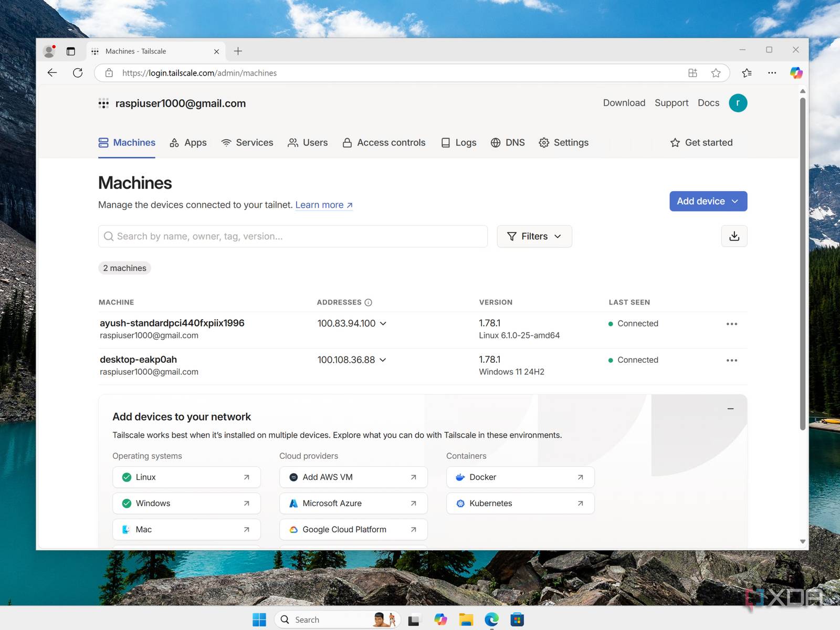Expand addresses for 100.83.94.100
This screenshot has height=630, width=840.
(383, 323)
